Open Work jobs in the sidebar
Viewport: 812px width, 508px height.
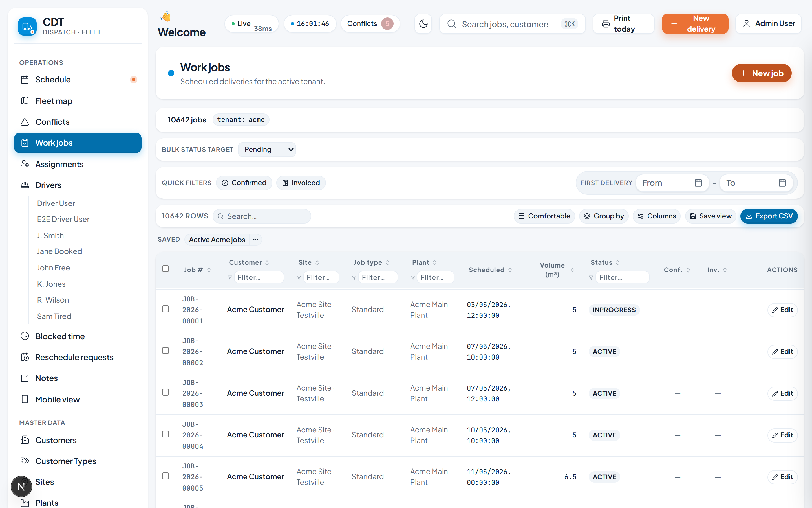pyautogui.click(x=78, y=143)
